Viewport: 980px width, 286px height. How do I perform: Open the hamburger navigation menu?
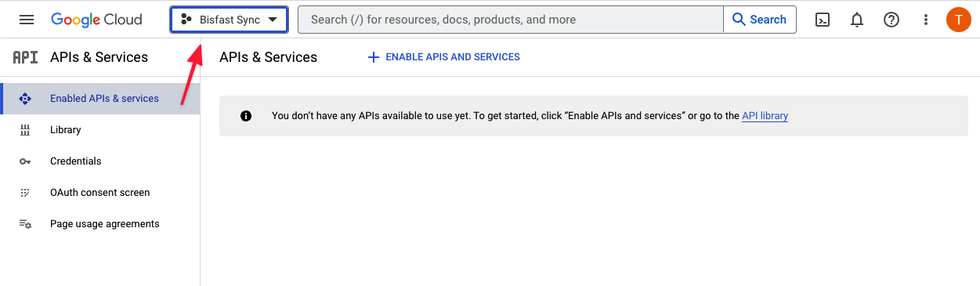click(x=27, y=20)
